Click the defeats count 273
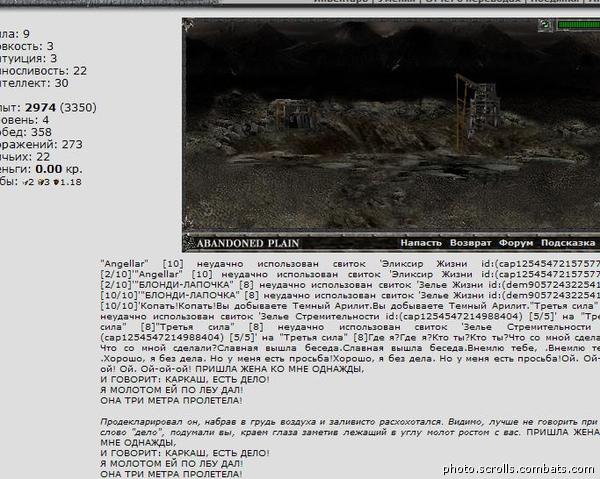The width and height of the screenshot is (600, 479). point(72,144)
